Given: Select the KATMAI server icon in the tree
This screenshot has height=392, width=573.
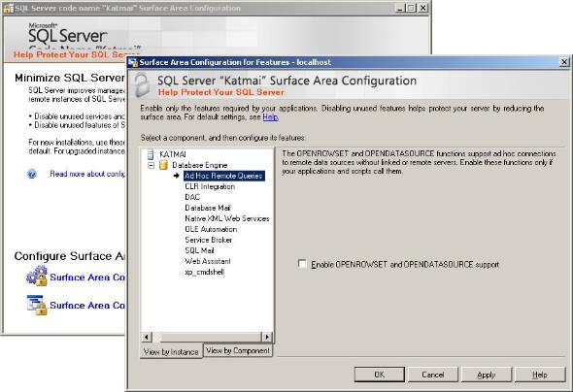Looking at the screenshot, I should (x=151, y=154).
